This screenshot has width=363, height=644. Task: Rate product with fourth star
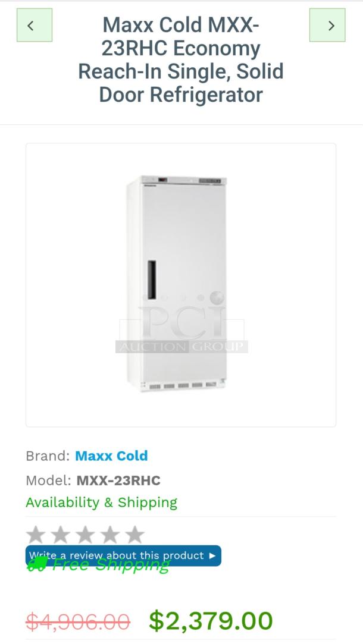coord(109,535)
